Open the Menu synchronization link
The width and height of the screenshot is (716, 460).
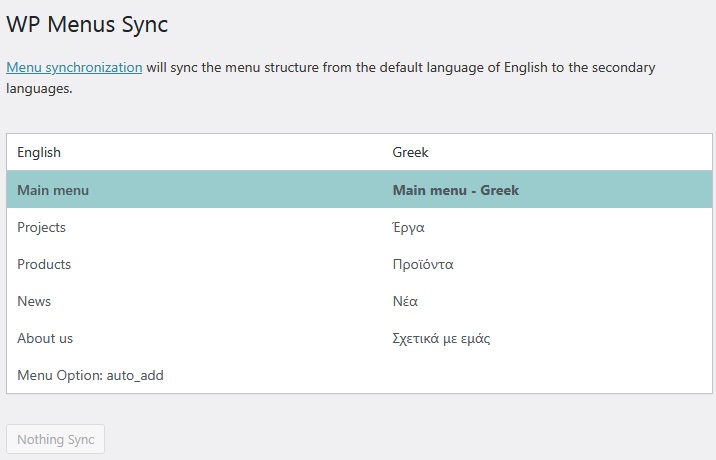[74, 67]
